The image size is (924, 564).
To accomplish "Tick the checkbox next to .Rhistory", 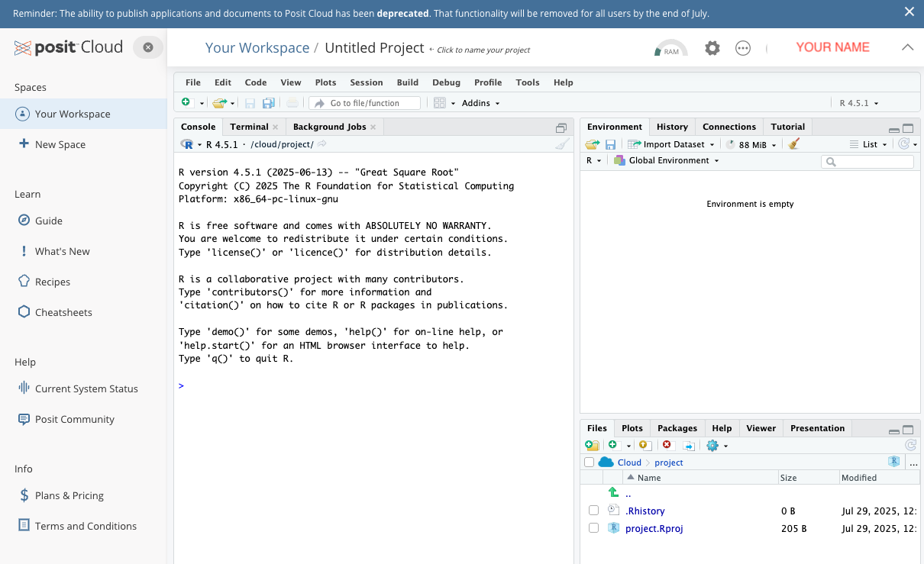I will click(x=593, y=511).
